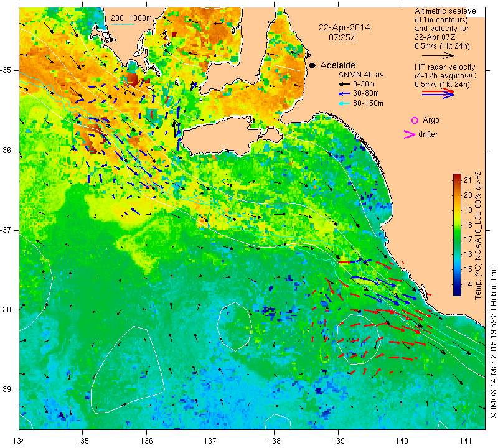Click the red-blue HF radar scale arrows
Image resolution: width=498 pixels, height=448 pixels.
(438, 93)
